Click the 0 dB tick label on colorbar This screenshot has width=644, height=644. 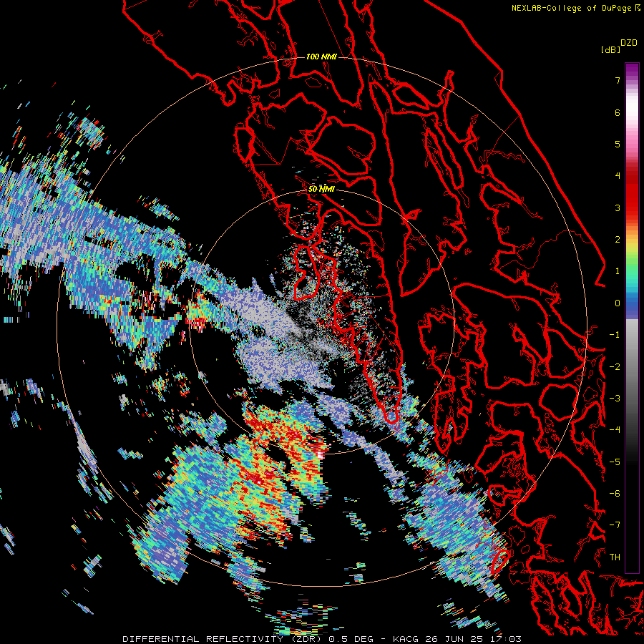pos(618,303)
